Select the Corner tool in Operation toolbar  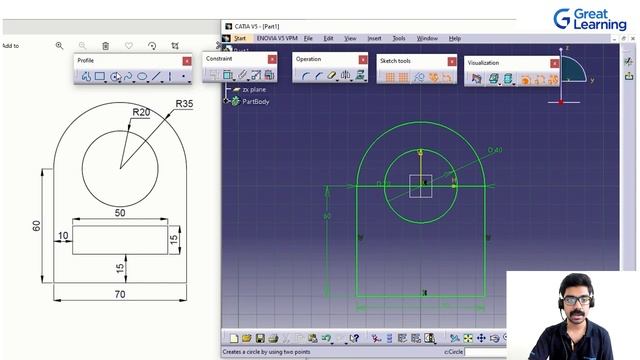[305, 76]
